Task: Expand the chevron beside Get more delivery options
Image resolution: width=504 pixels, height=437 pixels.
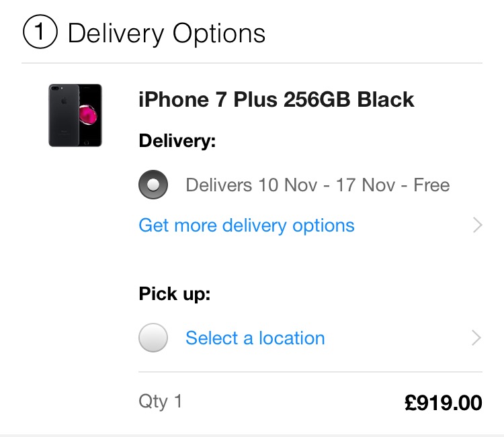Action: (477, 225)
